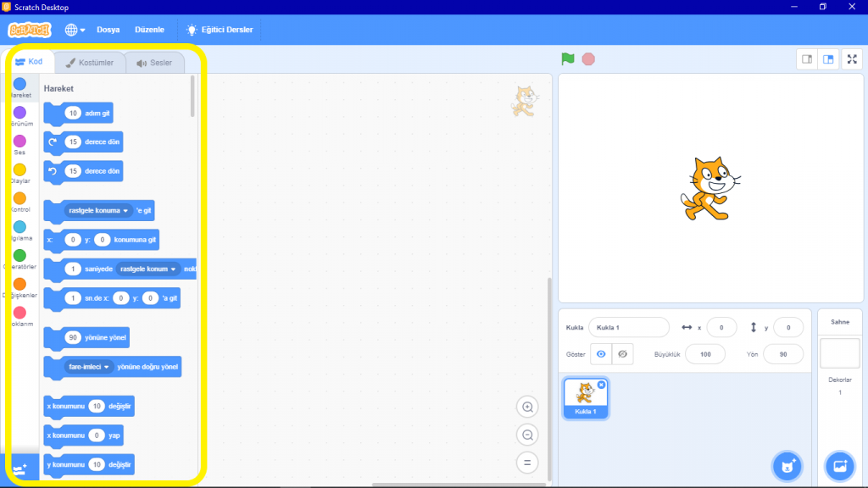Zoom in the code workspace

tap(527, 408)
